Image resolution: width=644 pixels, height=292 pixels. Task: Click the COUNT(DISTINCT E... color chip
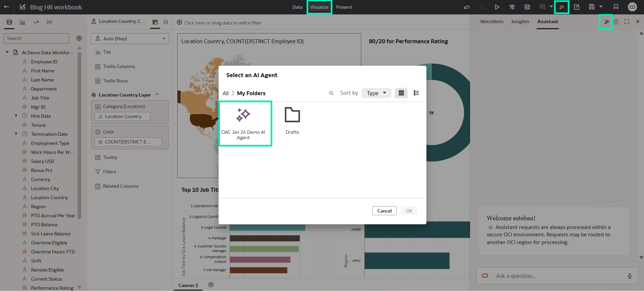click(x=128, y=142)
